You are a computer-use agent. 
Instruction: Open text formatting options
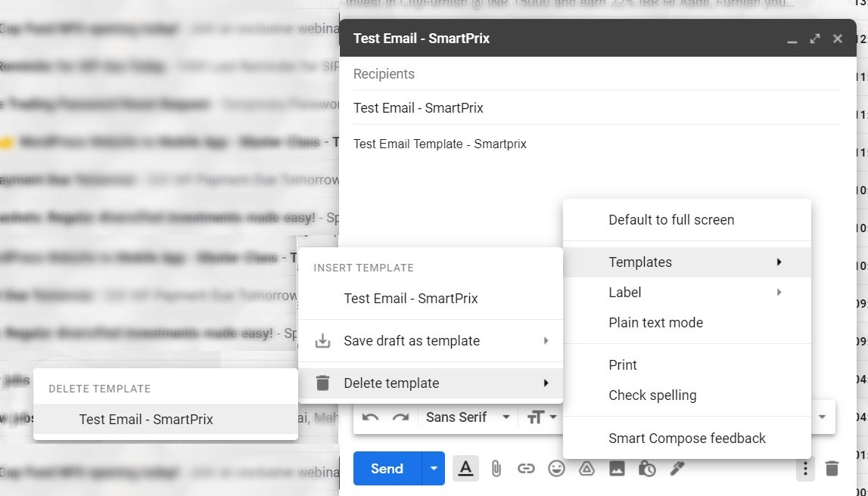pos(465,468)
